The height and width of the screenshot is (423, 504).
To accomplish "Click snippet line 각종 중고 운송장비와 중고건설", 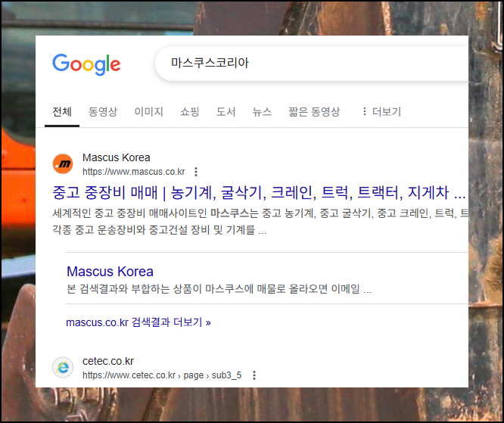I will (x=160, y=230).
